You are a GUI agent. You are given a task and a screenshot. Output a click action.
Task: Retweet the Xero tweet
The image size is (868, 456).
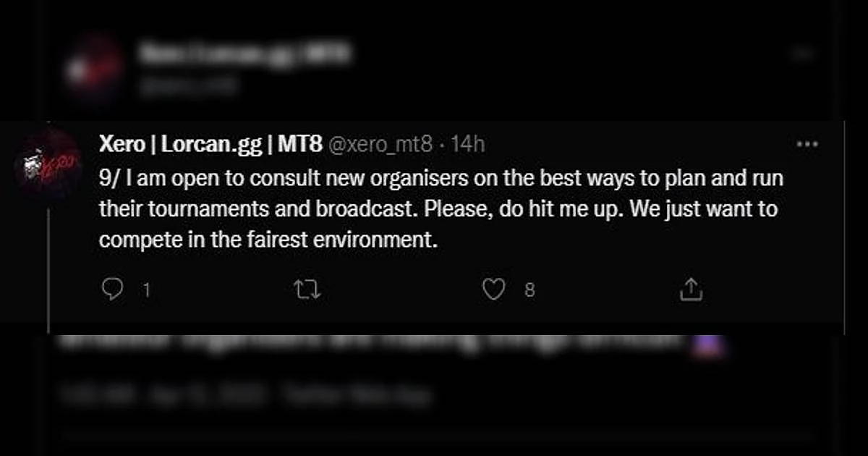tap(308, 290)
